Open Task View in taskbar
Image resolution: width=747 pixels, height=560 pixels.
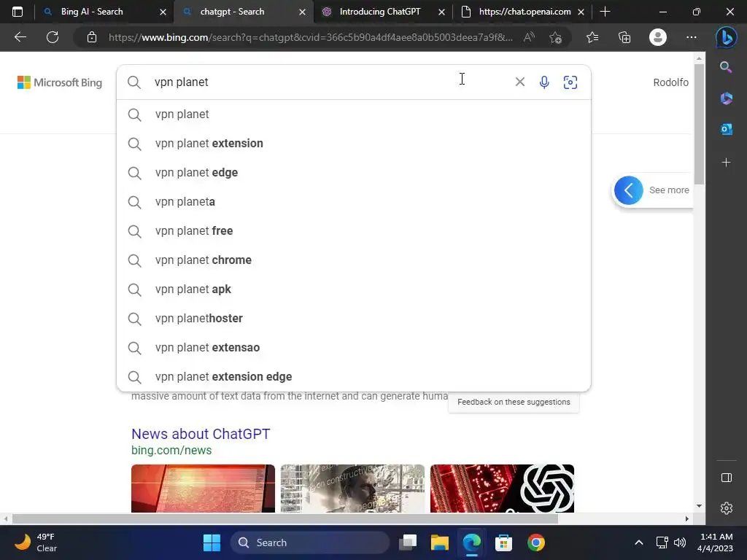tap(408, 542)
